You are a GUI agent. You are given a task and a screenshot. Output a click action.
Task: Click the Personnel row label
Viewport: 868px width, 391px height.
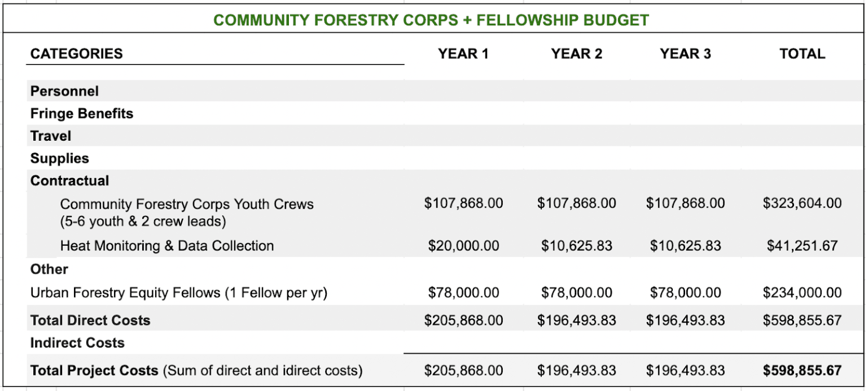pyautogui.click(x=64, y=91)
